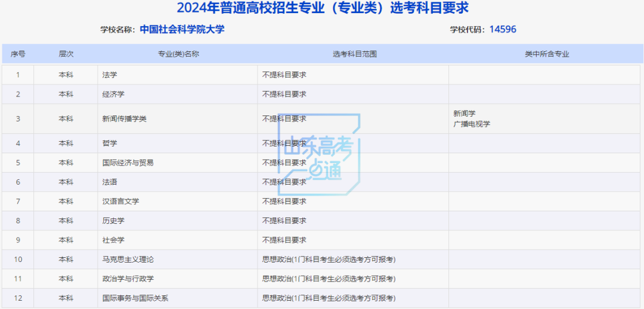The image size is (644, 309).
Task: Click the 序号 column header
Action: (18, 54)
